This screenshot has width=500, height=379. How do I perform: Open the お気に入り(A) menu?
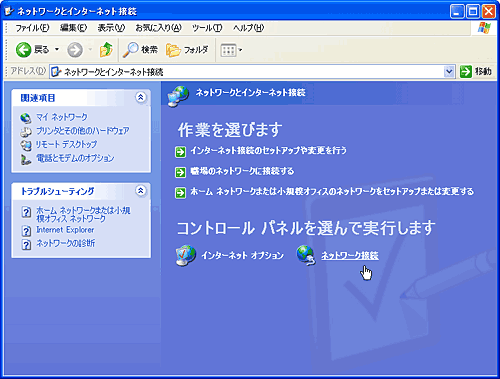pyautogui.click(x=158, y=28)
